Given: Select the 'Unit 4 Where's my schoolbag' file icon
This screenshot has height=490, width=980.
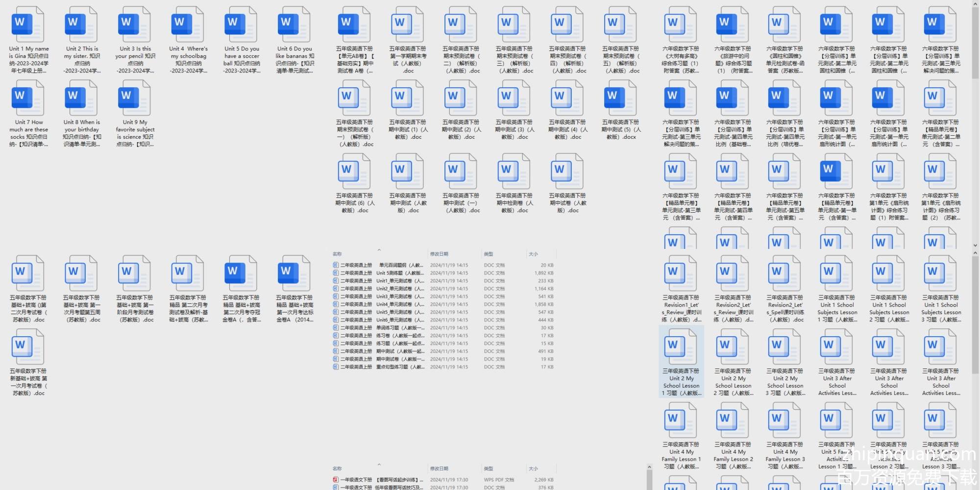Looking at the screenshot, I should pyautogui.click(x=188, y=25).
